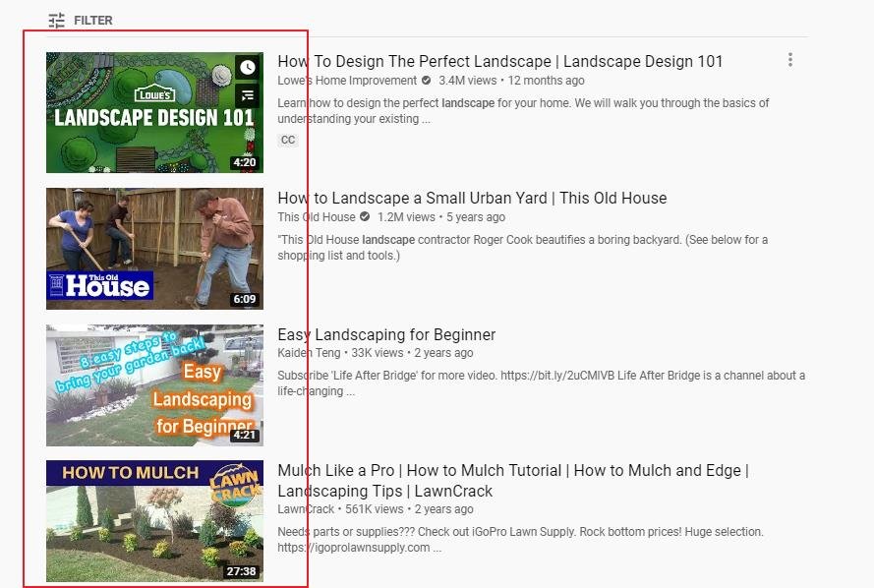This screenshot has height=588, width=874.
Task: Click verified badge next to Lowe's Home Improvement
Action: point(427,81)
